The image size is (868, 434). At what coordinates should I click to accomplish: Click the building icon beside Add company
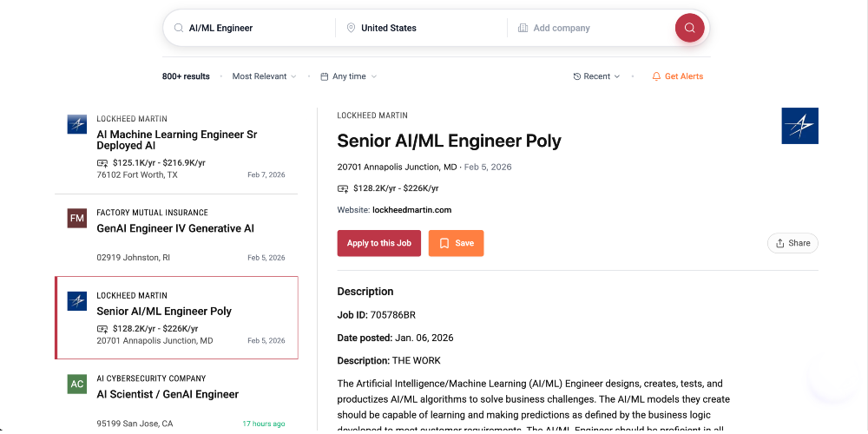pos(523,28)
